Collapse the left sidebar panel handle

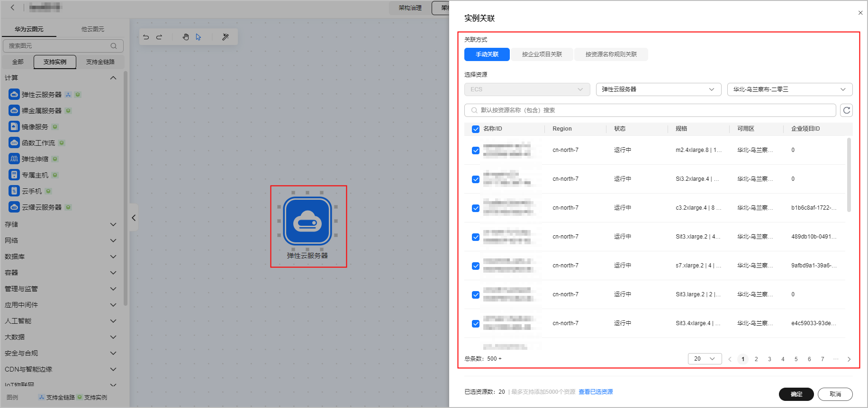point(134,218)
